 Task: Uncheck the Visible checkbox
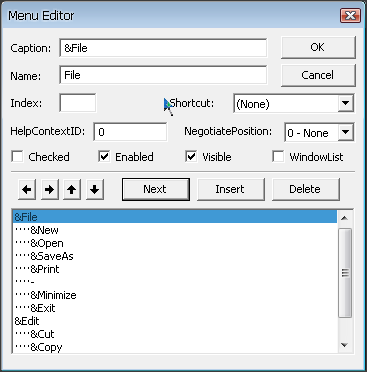(x=191, y=157)
